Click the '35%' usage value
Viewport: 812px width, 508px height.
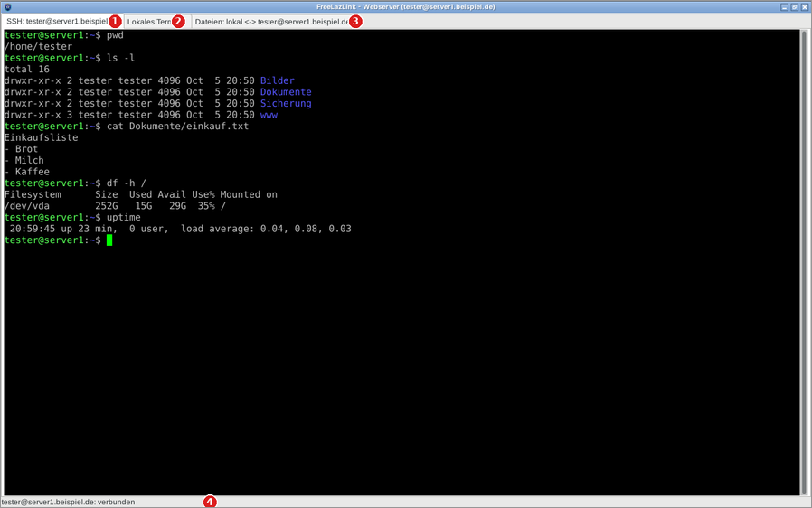(206, 205)
